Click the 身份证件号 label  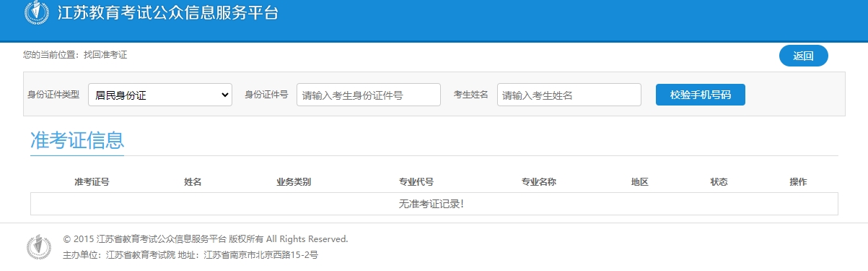click(x=266, y=95)
